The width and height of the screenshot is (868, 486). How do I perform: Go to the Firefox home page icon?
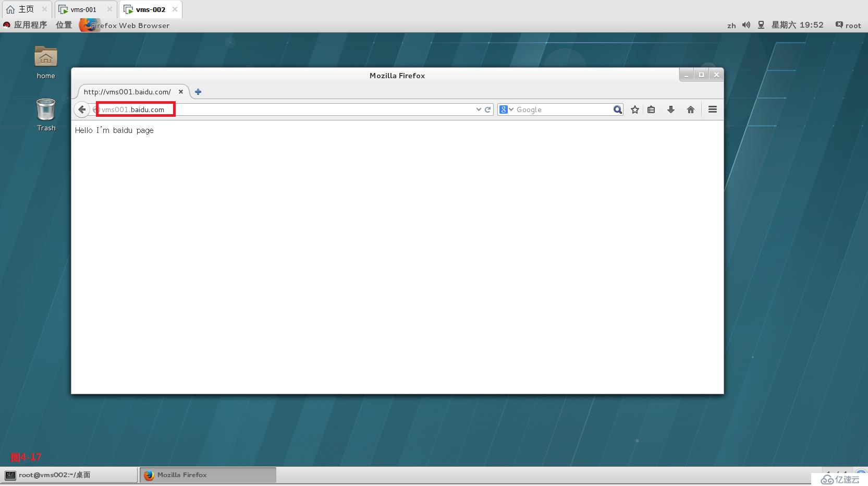691,110
